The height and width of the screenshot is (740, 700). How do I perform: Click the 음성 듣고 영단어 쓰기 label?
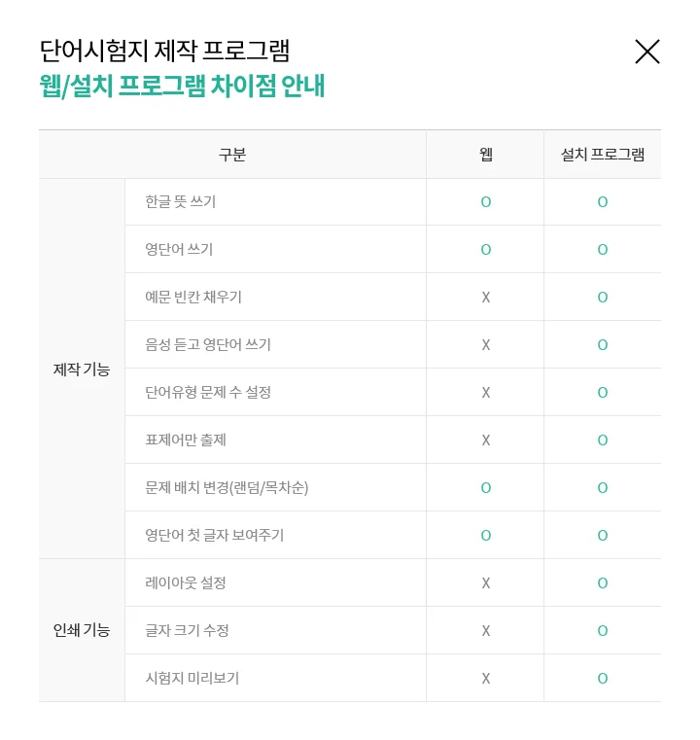[208, 345]
